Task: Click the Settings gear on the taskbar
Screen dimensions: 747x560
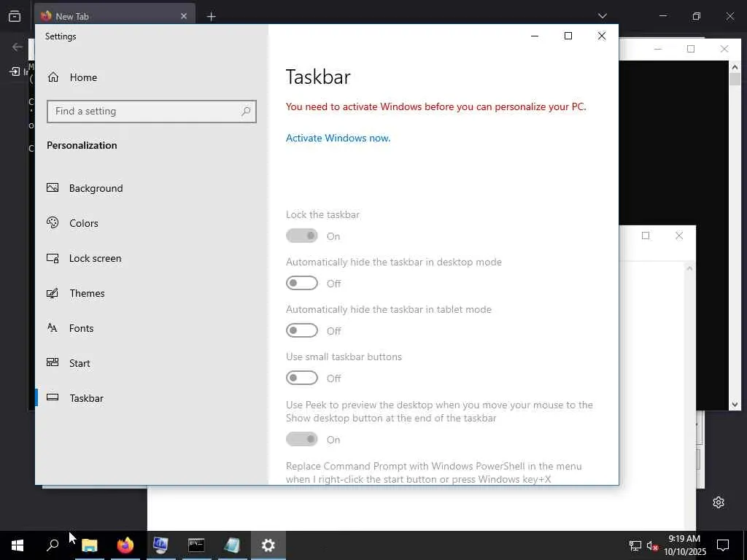Action: pos(268,545)
